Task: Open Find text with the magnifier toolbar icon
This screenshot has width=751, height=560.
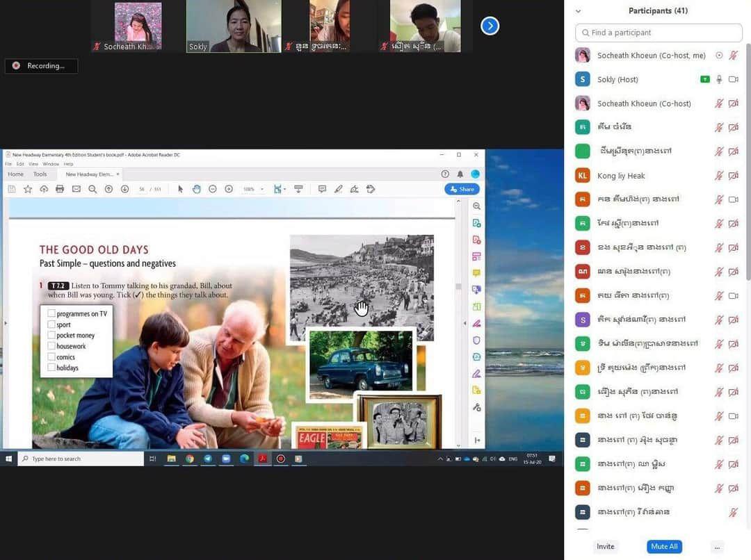Action: tap(92, 189)
